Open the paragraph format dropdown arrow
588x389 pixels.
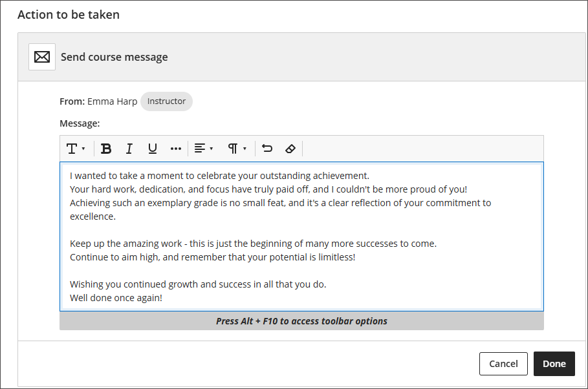245,148
